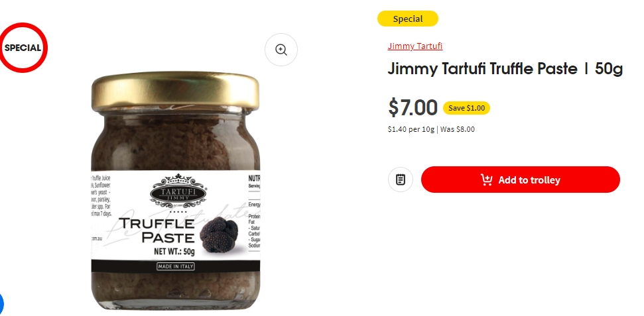Open the Jimmy Tartufi brand link
This screenshot has height=316, width=644.
415,46
